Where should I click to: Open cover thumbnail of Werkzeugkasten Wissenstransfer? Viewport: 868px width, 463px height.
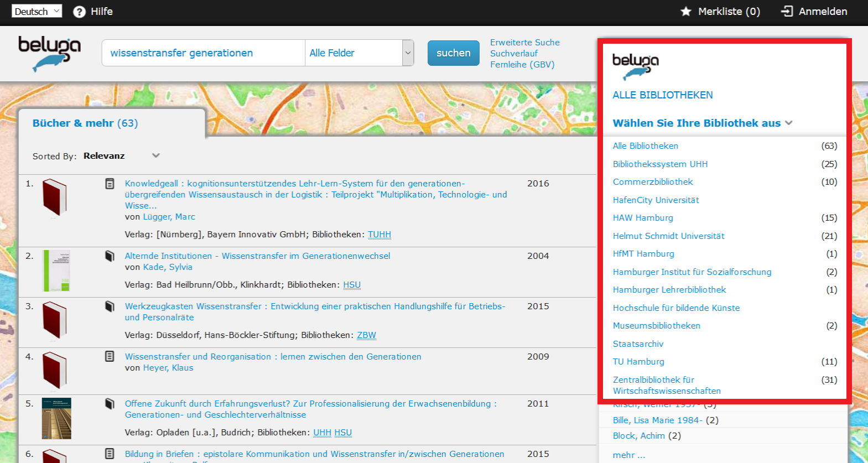tap(55, 321)
